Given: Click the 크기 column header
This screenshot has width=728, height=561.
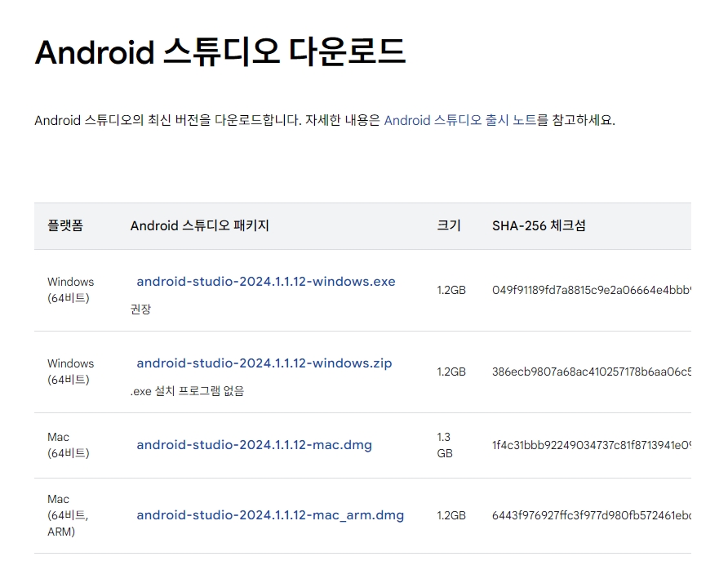Looking at the screenshot, I should pos(449,225).
